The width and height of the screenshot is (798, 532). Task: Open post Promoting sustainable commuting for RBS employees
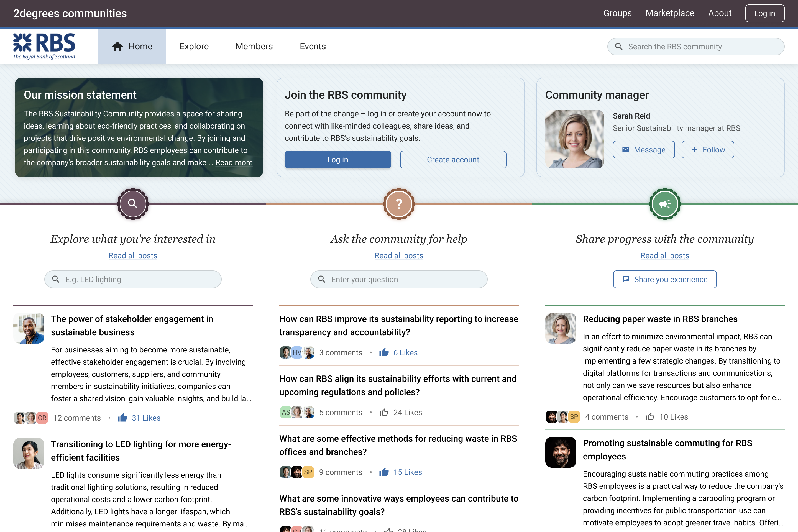coord(667,449)
